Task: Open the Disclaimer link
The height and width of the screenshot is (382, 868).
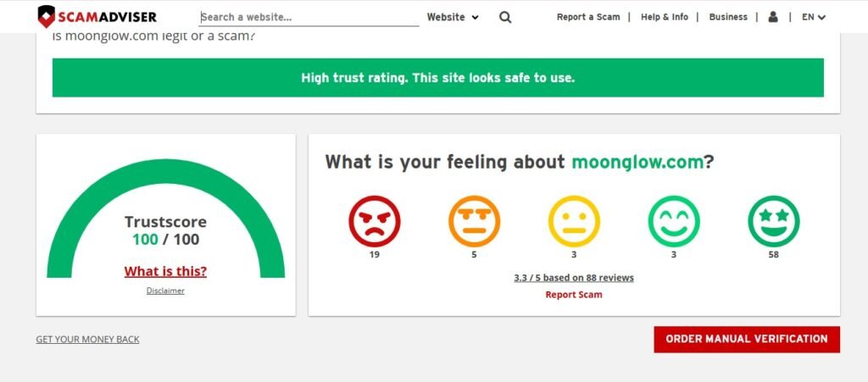Action: click(165, 291)
